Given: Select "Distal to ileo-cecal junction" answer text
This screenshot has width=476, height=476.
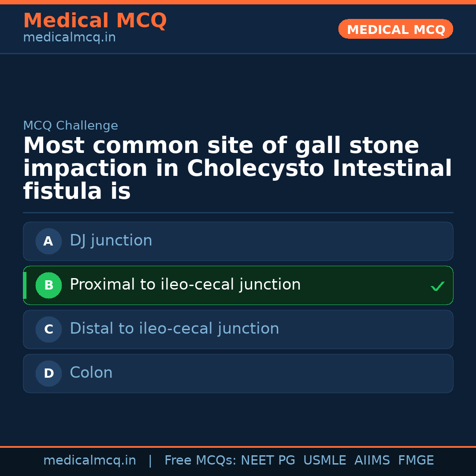Looking at the screenshot, I should [x=174, y=329].
